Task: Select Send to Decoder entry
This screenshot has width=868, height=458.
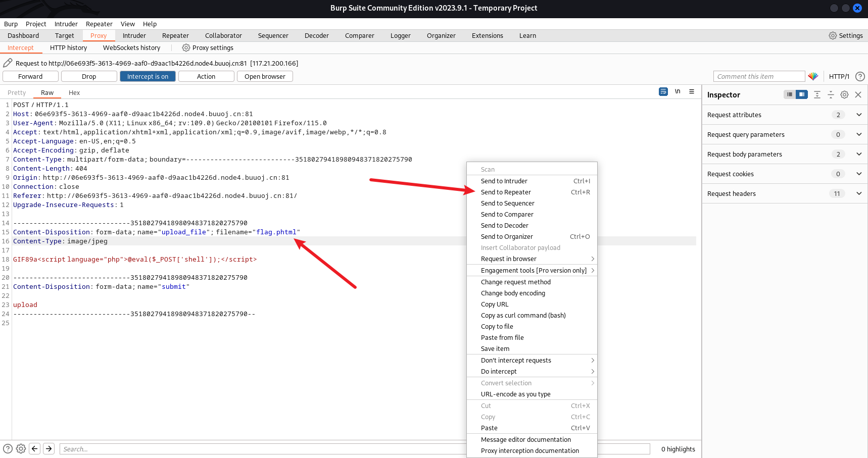Action: 532,225
